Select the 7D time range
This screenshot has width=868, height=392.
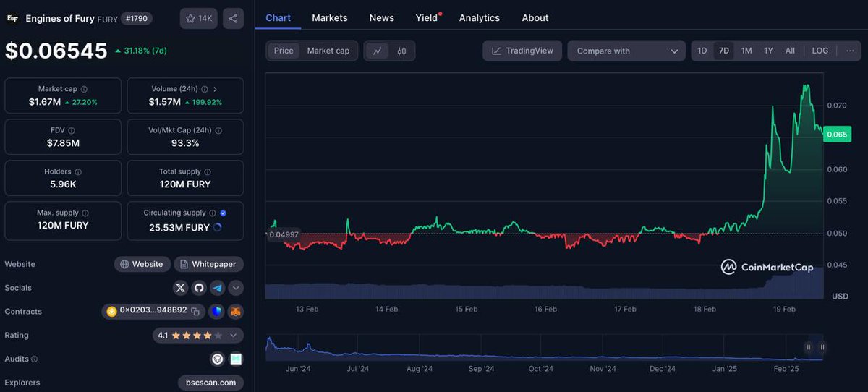pos(723,51)
